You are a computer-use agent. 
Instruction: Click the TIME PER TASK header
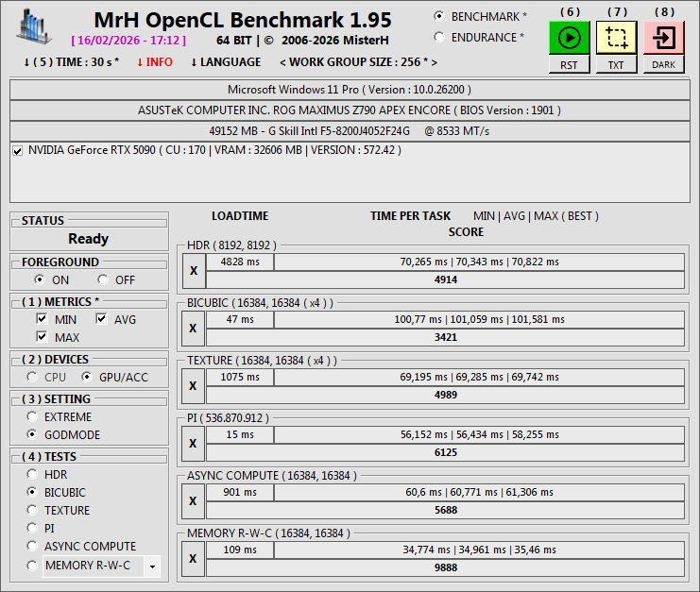click(410, 216)
